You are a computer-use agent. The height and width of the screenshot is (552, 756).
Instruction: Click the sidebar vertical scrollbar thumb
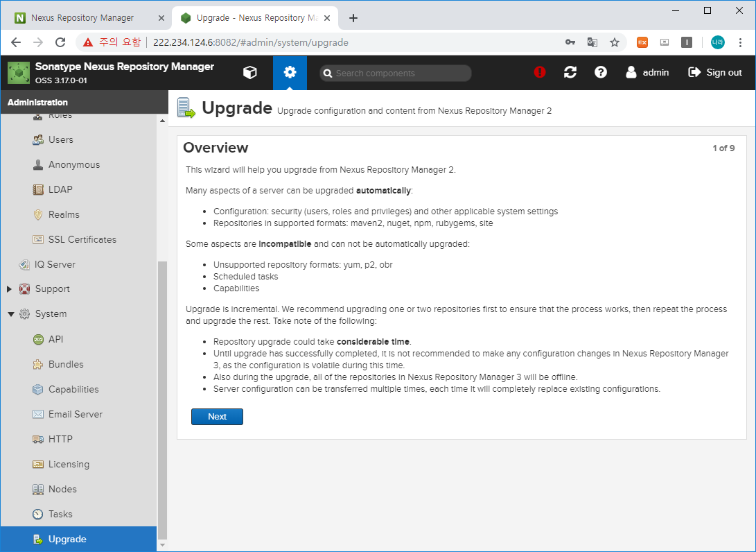pyautogui.click(x=162, y=400)
